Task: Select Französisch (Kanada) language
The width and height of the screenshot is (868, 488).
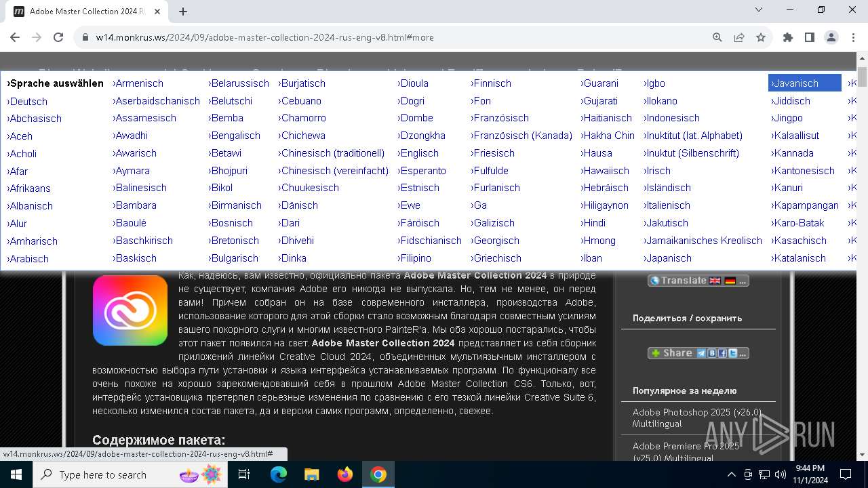Action: [521, 136]
